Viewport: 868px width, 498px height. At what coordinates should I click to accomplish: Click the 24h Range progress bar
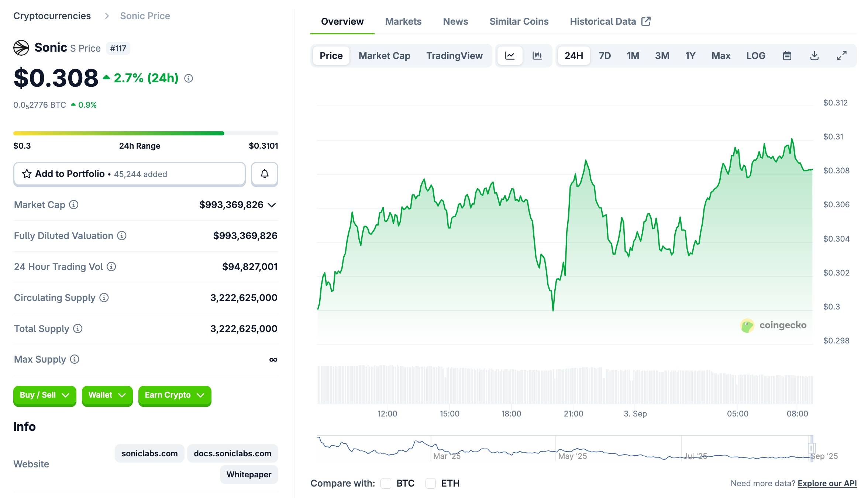(146, 134)
